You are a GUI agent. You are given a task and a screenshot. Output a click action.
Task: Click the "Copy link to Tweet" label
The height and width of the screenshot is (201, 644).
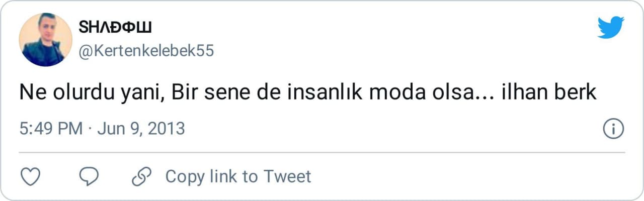coord(238,176)
